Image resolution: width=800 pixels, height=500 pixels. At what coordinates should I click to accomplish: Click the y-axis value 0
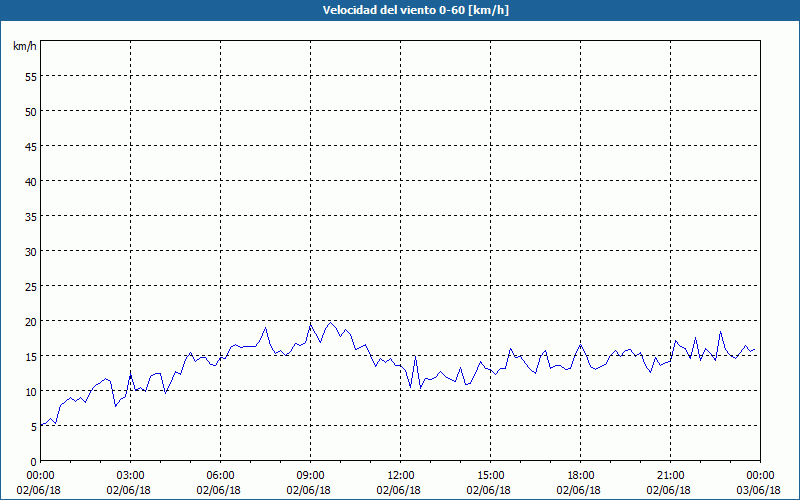(34, 462)
